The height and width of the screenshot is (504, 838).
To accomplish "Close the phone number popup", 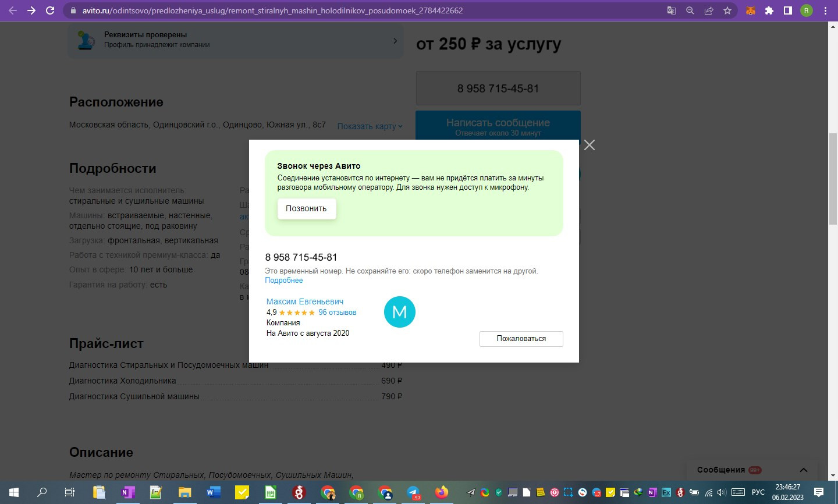I will click(590, 145).
